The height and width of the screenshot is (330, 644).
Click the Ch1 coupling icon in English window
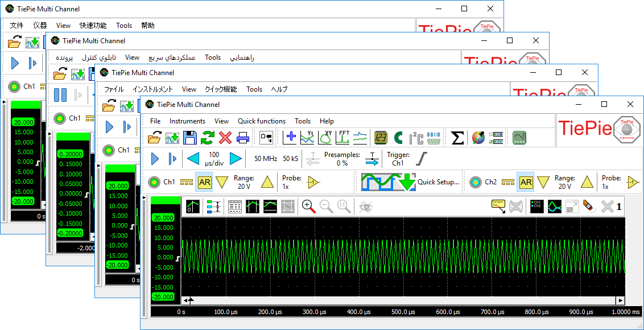pyautogui.click(x=187, y=182)
